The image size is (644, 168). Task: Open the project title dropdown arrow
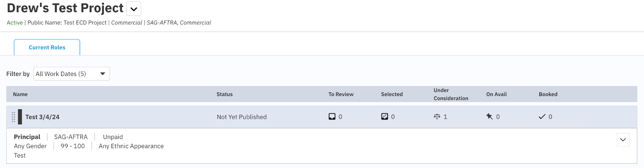[134, 8]
